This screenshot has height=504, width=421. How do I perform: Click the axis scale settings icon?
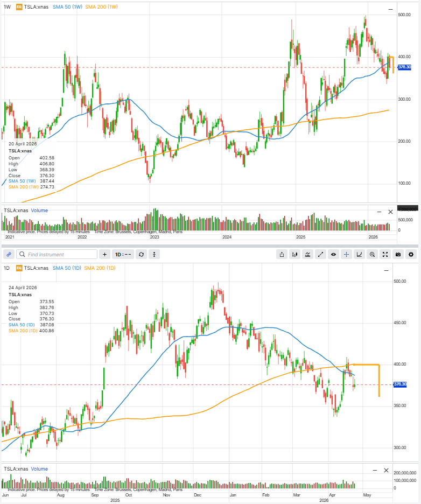pos(359,254)
